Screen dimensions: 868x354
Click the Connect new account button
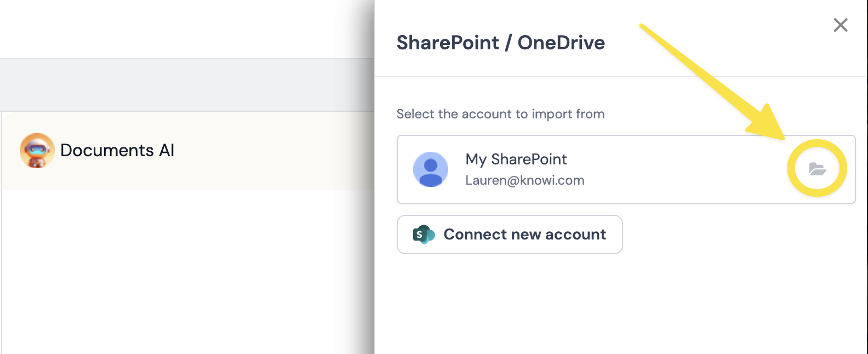510,235
